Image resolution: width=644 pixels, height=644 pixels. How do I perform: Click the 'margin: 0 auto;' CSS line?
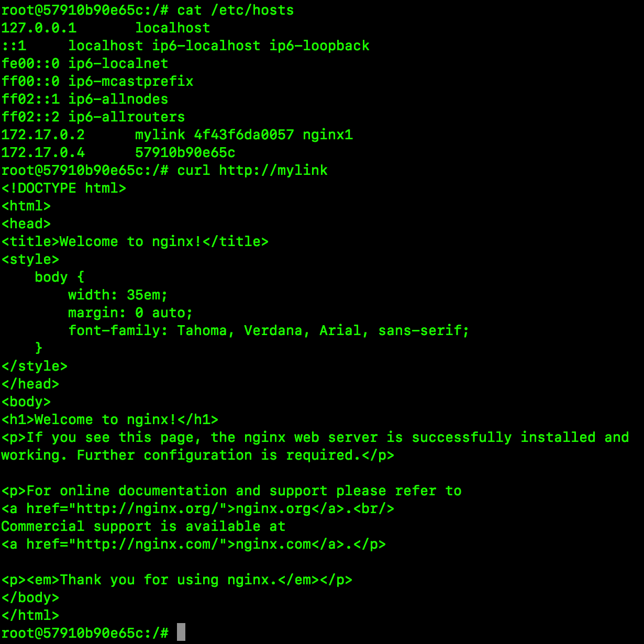pos(130,313)
